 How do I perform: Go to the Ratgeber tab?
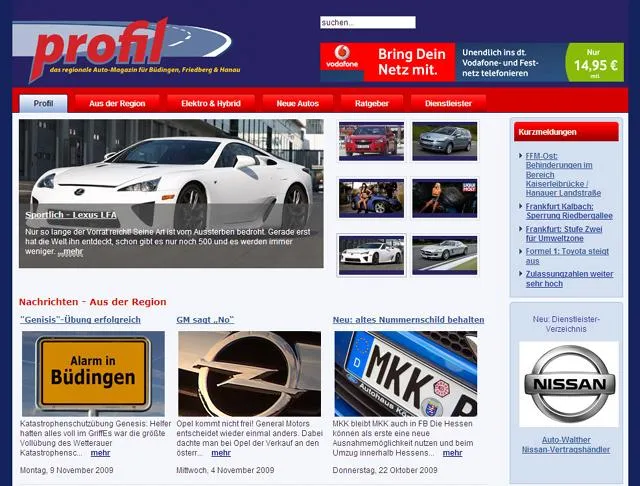point(372,104)
